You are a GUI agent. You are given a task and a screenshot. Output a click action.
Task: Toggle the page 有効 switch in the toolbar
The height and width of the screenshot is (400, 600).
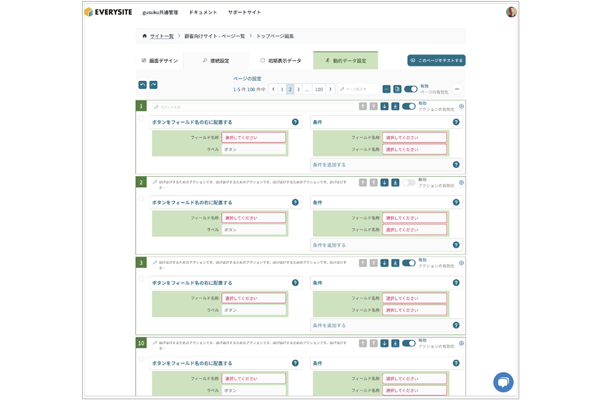pos(410,89)
